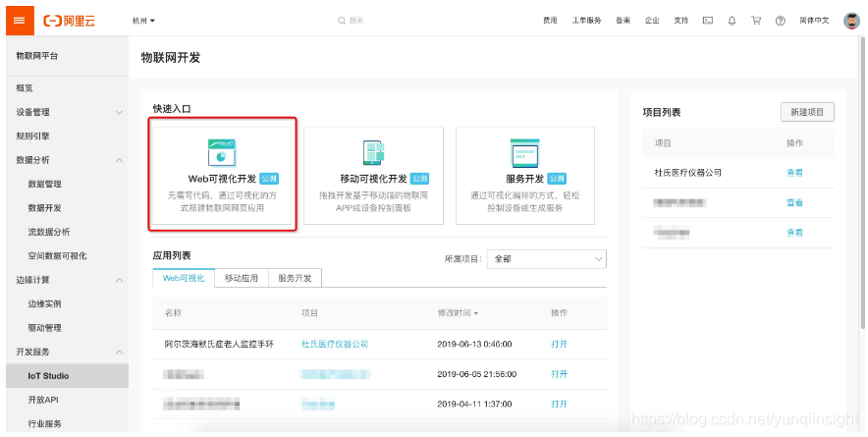Open the 杭州 region dropdown

(x=144, y=21)
